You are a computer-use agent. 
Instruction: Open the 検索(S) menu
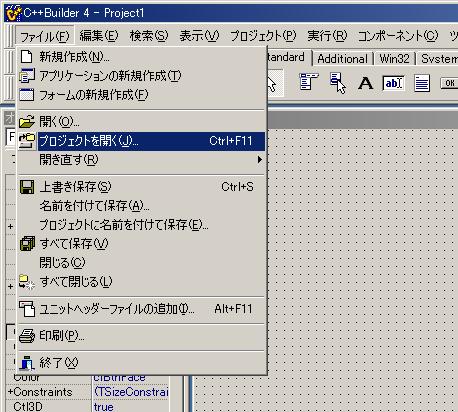click(149, 36)
